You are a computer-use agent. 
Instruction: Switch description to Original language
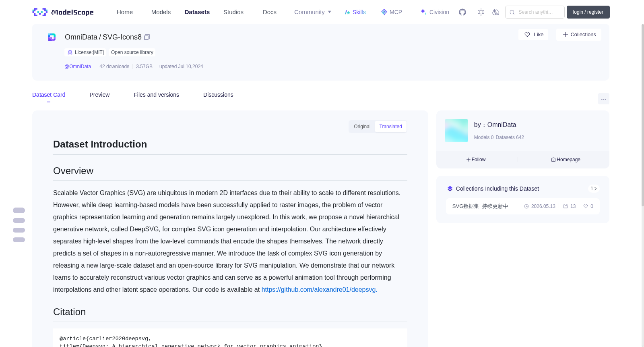(x=362, y=127)
